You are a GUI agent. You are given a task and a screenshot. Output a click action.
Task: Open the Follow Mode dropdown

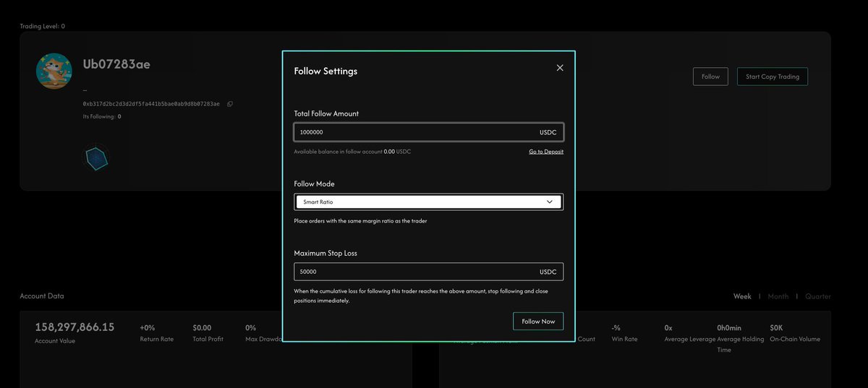tap(428, 202)
